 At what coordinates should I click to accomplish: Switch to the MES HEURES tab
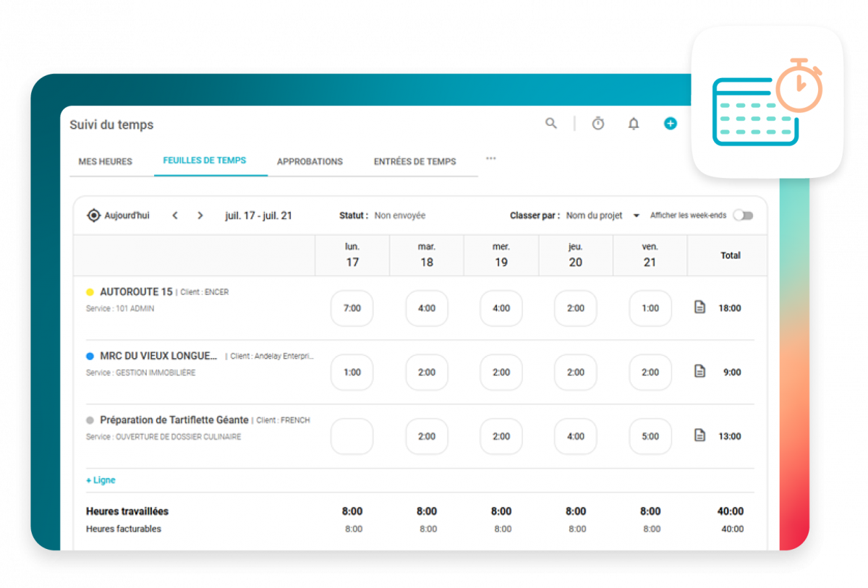click(x=106, y=161)
